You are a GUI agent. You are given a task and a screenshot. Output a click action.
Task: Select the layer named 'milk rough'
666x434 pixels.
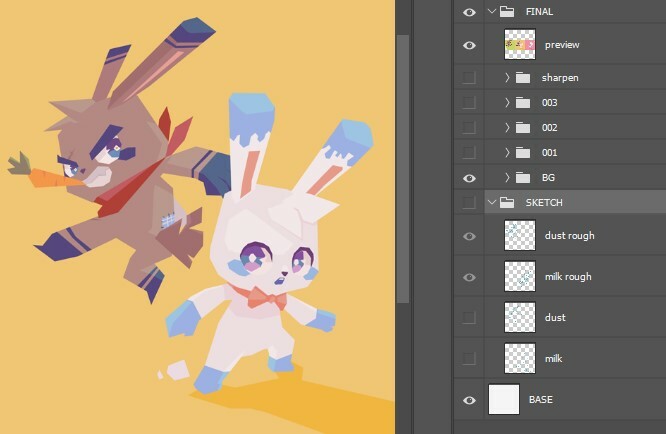tap(568, 277)
